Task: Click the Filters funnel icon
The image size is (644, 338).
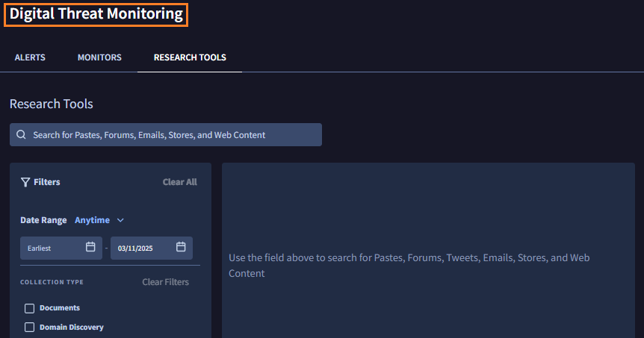Action: [25, 182]
